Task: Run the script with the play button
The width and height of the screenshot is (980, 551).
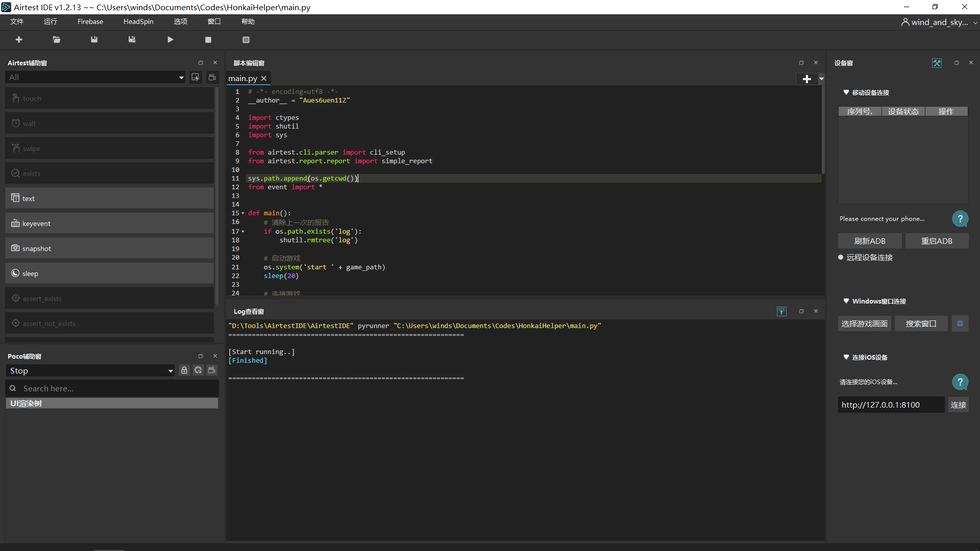Action: (170, 40)
